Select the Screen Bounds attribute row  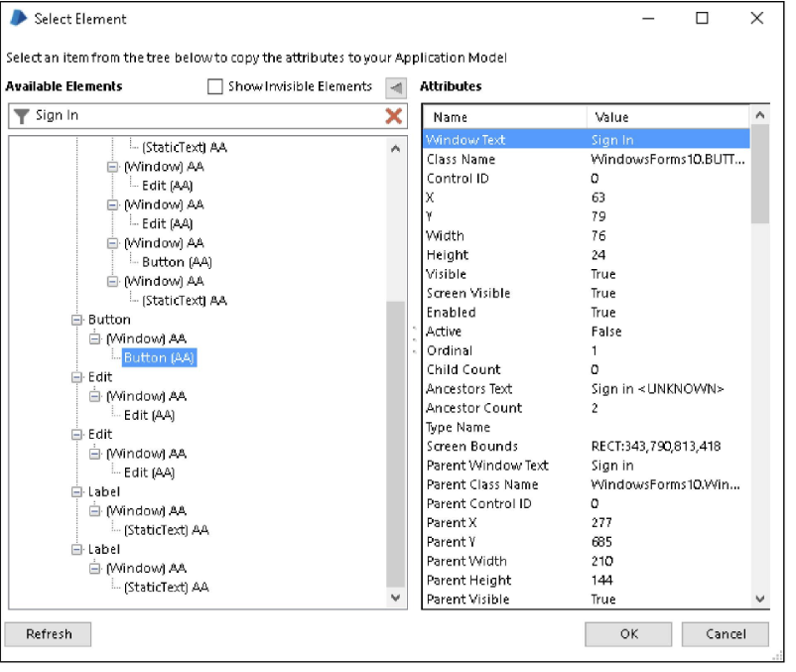tap(586, 447)
